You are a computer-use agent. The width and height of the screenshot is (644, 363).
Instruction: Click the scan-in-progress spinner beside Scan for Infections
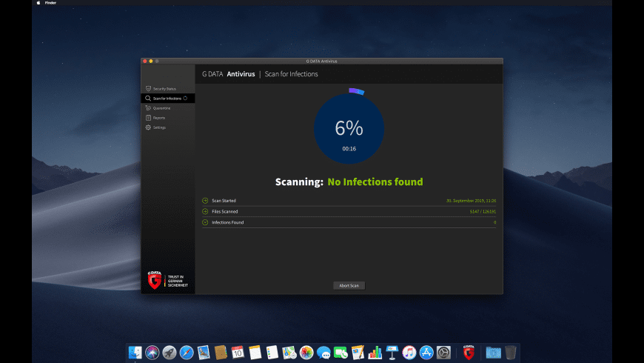tap(185, 99)
